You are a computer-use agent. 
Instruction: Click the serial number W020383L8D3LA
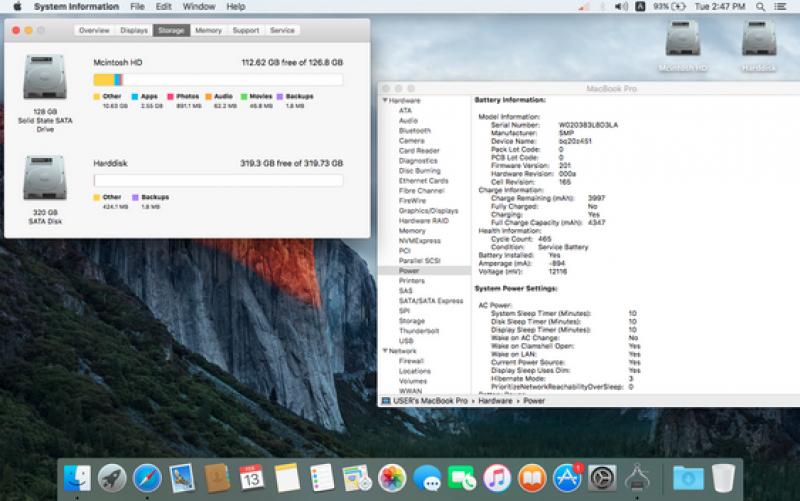click(588, 125)
